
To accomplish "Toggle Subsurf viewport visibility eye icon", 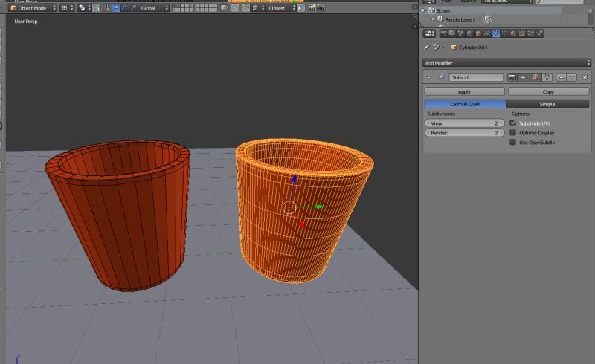I will coord(524,77).
